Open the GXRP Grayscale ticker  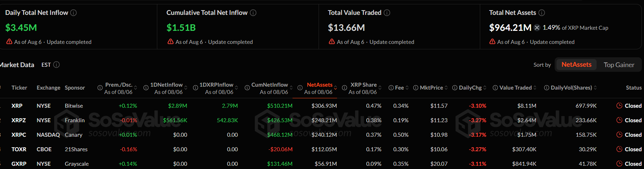click(x=19, y=164)
